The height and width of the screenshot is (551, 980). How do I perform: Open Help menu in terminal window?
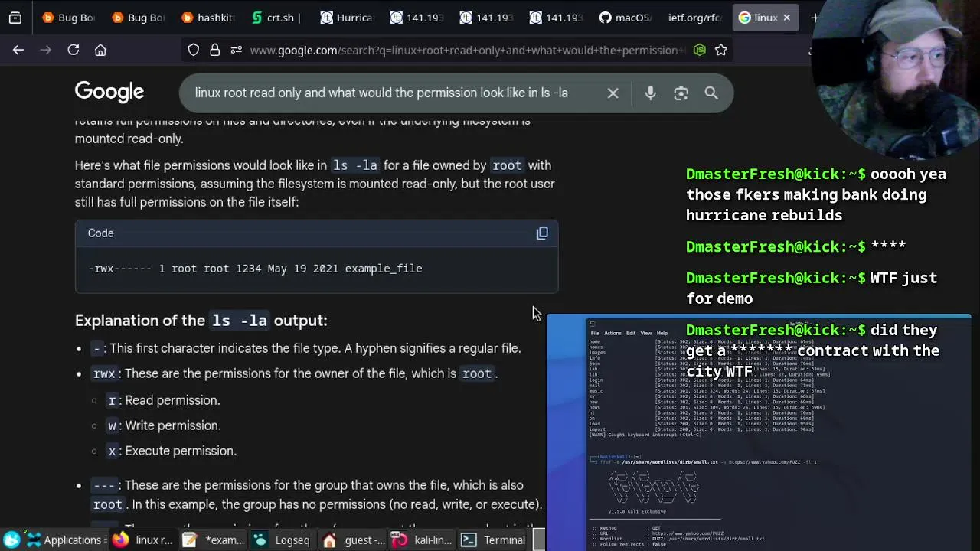click(x=662, y=333)
